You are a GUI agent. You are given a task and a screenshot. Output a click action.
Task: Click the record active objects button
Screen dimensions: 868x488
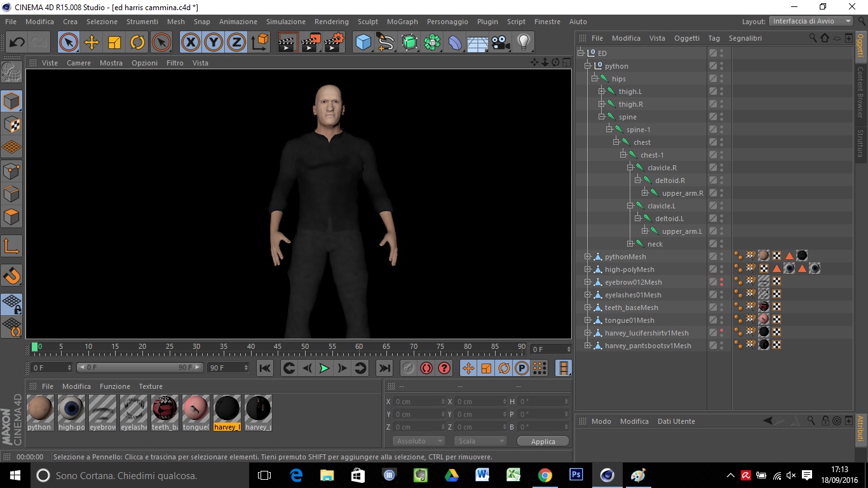pos(407,368)
